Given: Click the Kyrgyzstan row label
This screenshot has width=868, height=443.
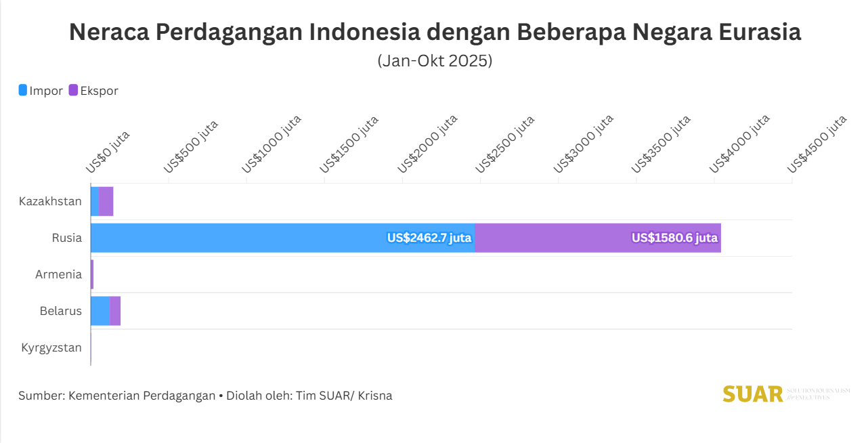Looking at the screenshot, I should click(51, 347).
